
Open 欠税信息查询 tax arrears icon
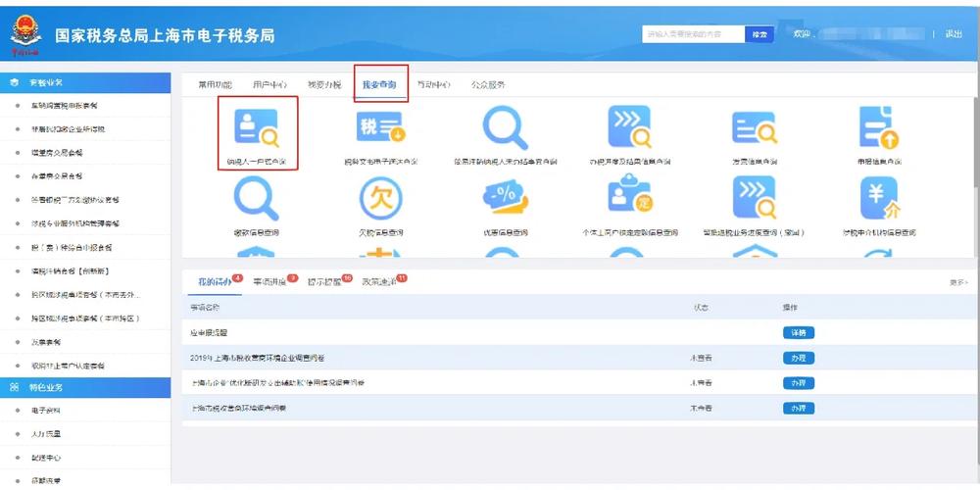tap(380, 199)
